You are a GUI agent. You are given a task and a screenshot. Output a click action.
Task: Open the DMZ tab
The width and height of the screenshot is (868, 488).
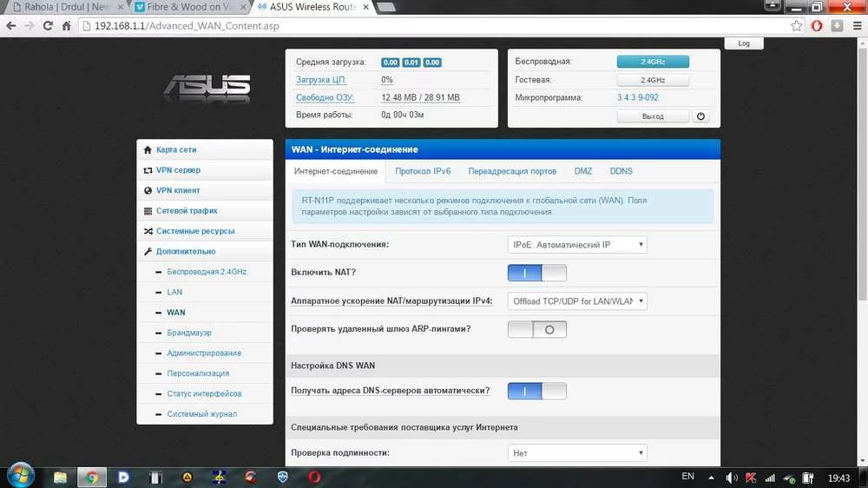(x=583, y=171)
